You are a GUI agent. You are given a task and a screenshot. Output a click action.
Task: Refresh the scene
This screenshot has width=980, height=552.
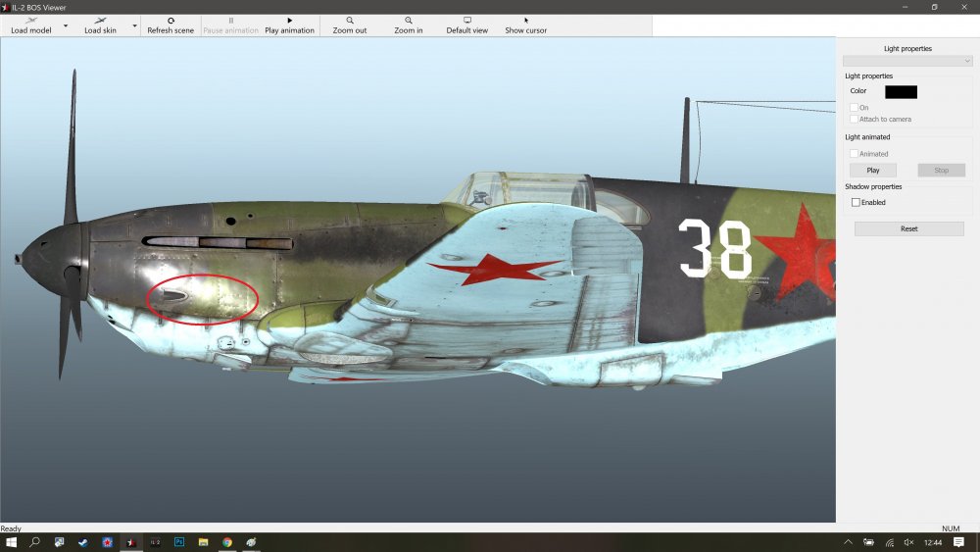point(171,25)
